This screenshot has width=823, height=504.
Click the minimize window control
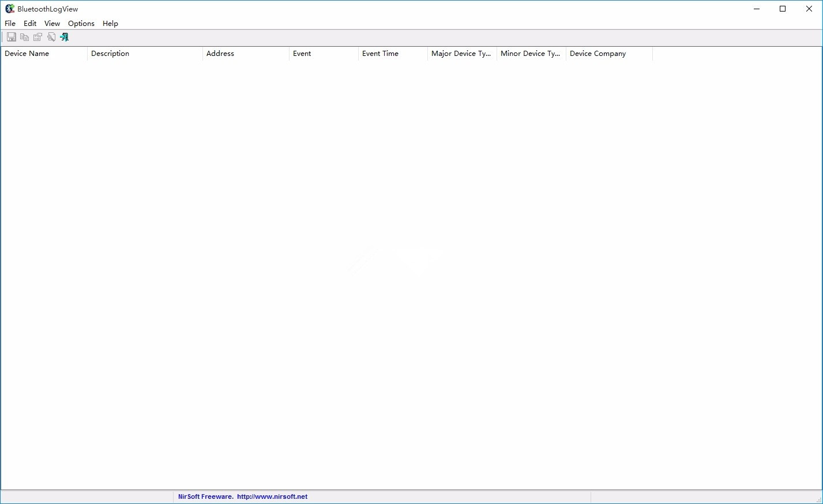click(756, 9)
